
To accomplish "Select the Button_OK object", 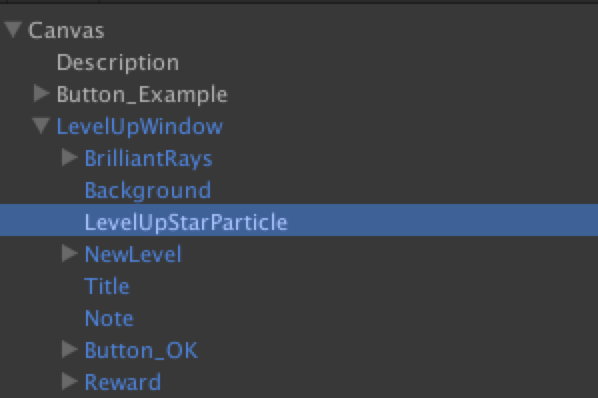I will point(141,350).
